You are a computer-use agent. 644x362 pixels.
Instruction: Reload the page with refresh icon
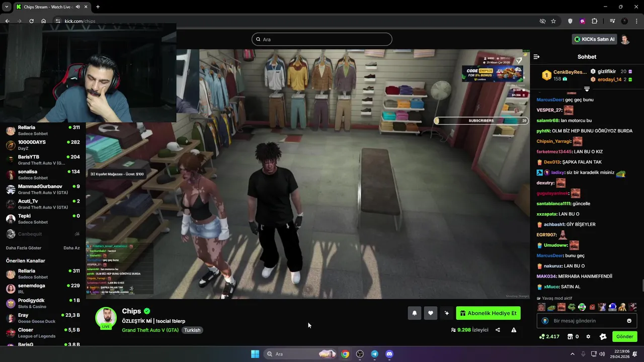(x=31, y=21)
